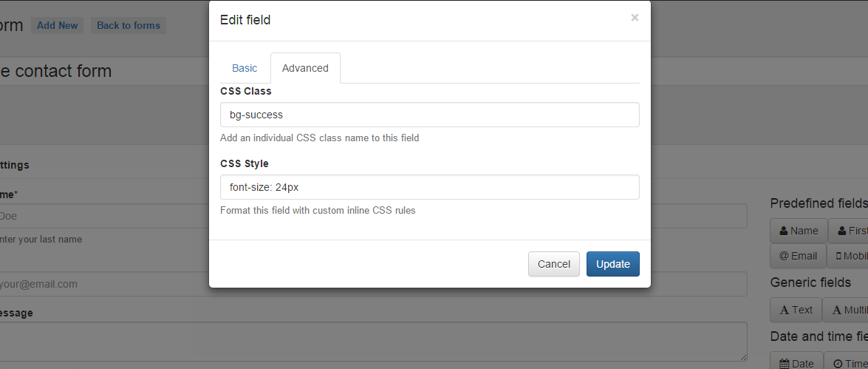Image resolution: width=868 pixels, height=369 pixels.
Task: Click the email address input field
Action: point(373,284)
